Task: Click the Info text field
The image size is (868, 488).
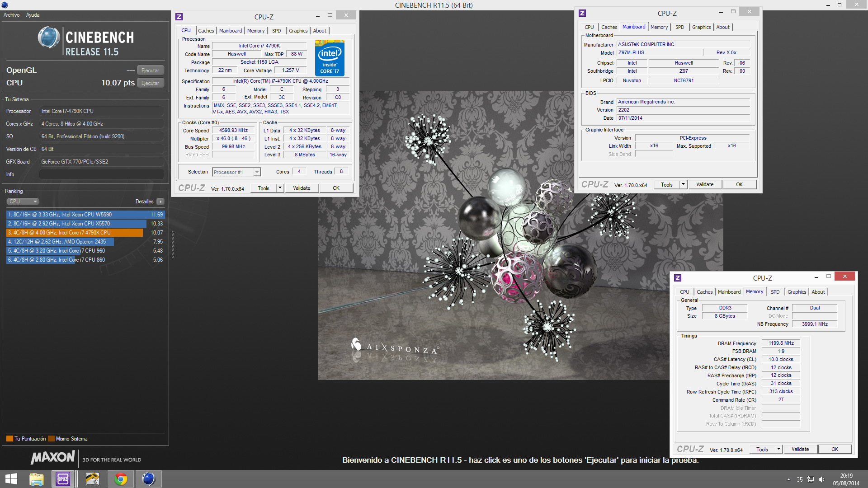Action: 101,174
